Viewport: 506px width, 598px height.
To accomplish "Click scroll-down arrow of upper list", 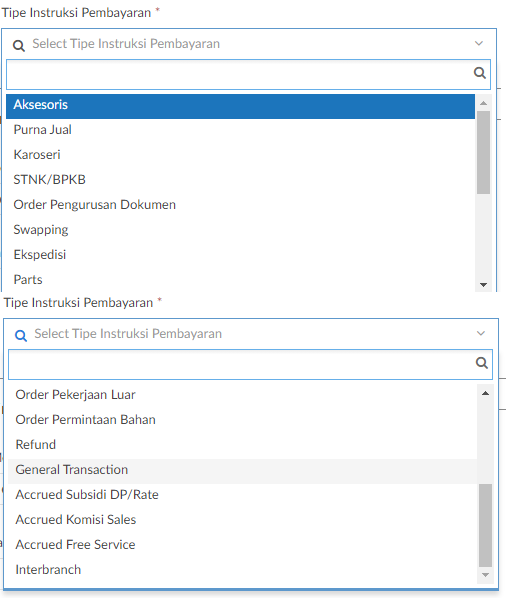I will point(484,285).
